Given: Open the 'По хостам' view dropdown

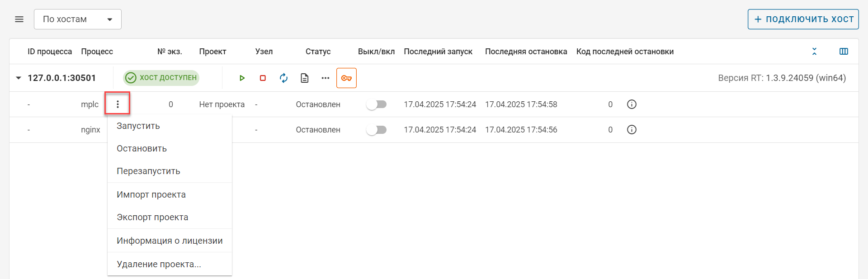Looking at the screenshot, I should pyautogui.click(x=77, y=19).
